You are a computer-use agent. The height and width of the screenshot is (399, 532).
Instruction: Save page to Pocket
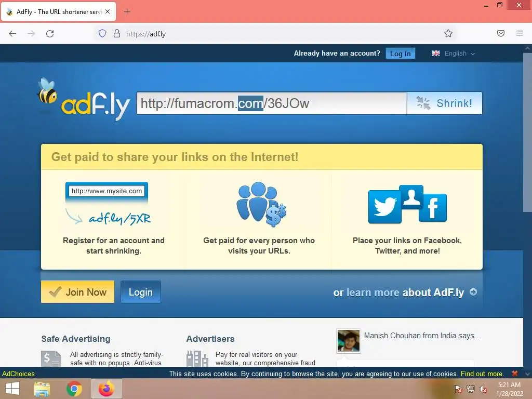(501, 33)
